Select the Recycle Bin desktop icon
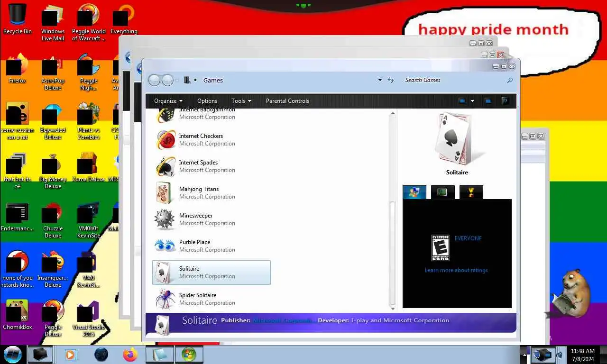The height and width of the screenshot is (364, 607). (x=18, y=19)
